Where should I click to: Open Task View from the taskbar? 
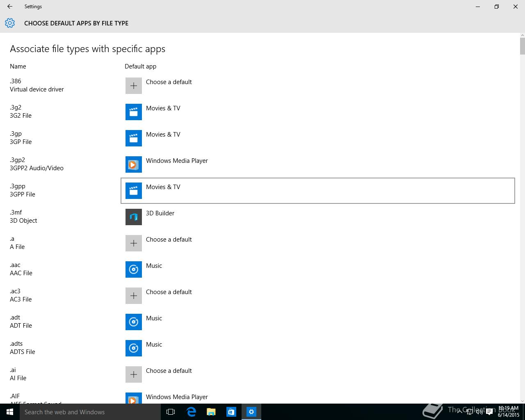171,412
